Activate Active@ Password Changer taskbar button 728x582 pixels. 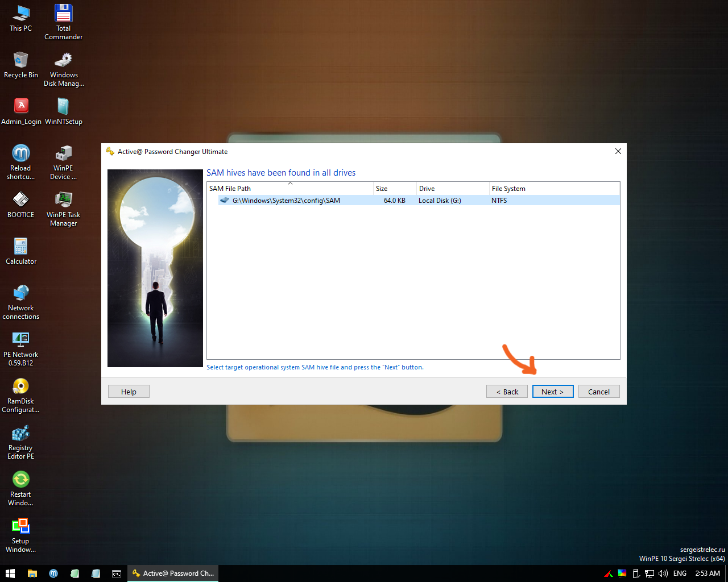point(173,573)
